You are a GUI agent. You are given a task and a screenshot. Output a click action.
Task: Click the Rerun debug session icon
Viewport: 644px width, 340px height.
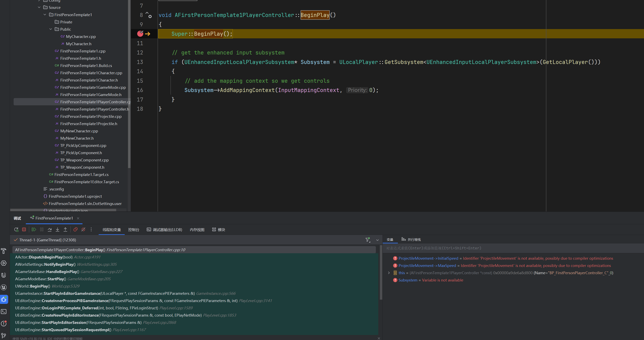pyautogui.click(x=16, y=229)
